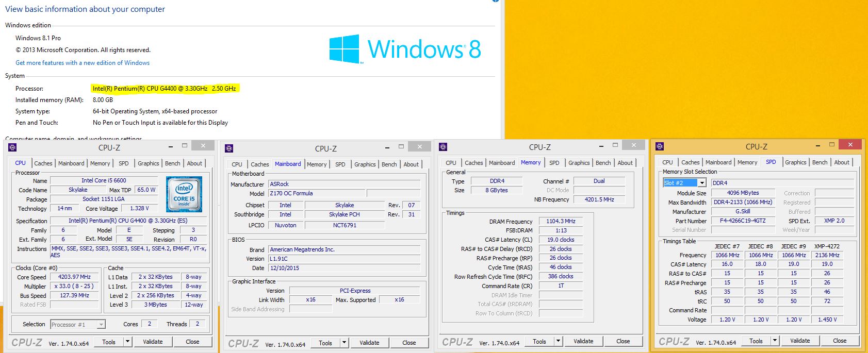This screenshot has width=868, height=353.
Task: Minimize the Mainboard CPU-Z window
Action: [387, 147]
